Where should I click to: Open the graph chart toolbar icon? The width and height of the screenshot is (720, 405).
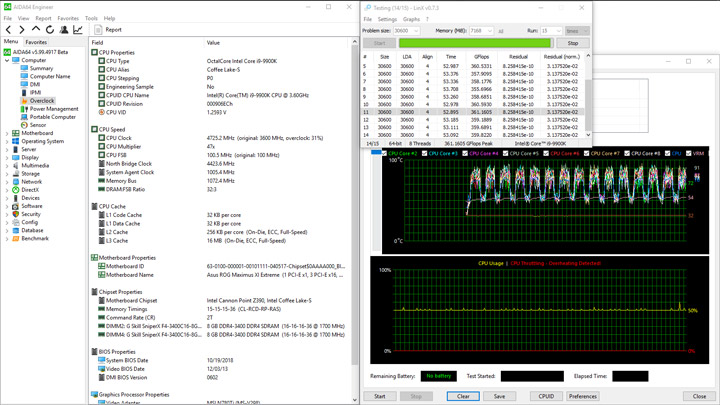click(x=78, y=30)
